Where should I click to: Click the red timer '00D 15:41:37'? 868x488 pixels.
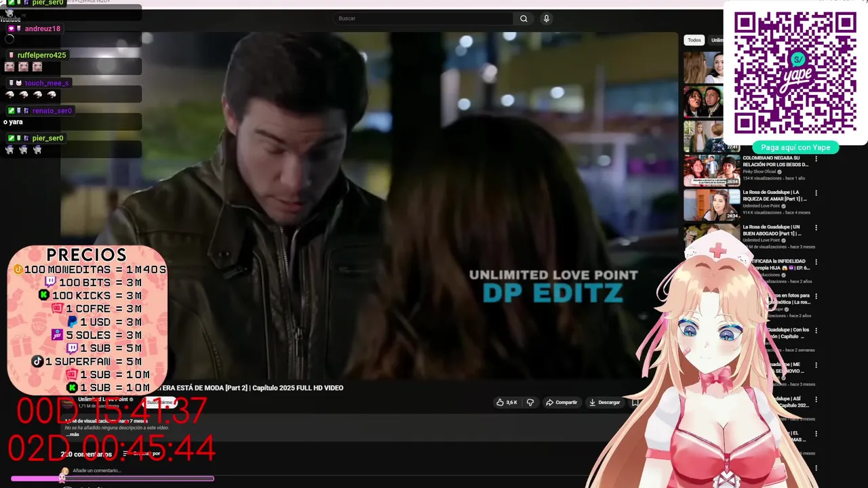tap(111, 411)
